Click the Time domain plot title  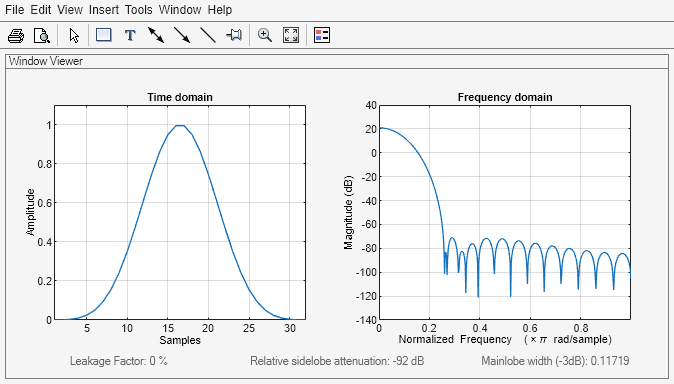[180, 97]
